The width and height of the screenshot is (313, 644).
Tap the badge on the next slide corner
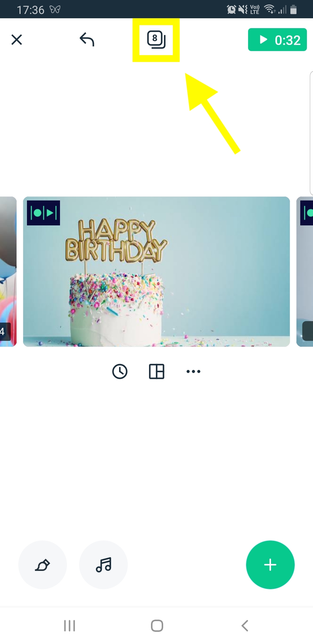pos(307,331)
